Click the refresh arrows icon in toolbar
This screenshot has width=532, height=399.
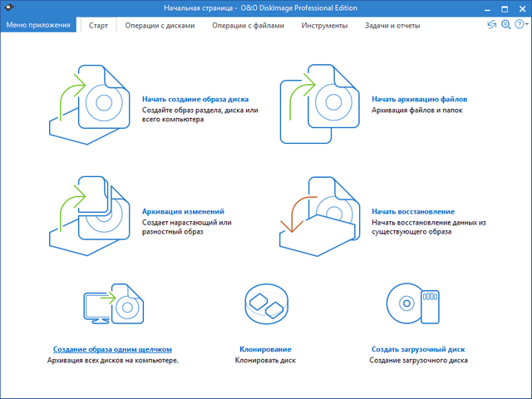(x=491, y=26)
